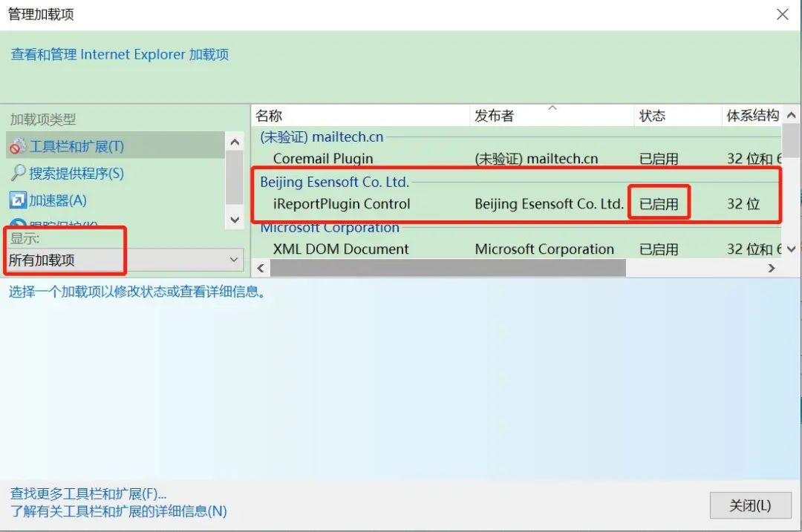
Task: Open the 查找更多工具栏和扩展(F)... link
Action: click(x=88, y=493)
